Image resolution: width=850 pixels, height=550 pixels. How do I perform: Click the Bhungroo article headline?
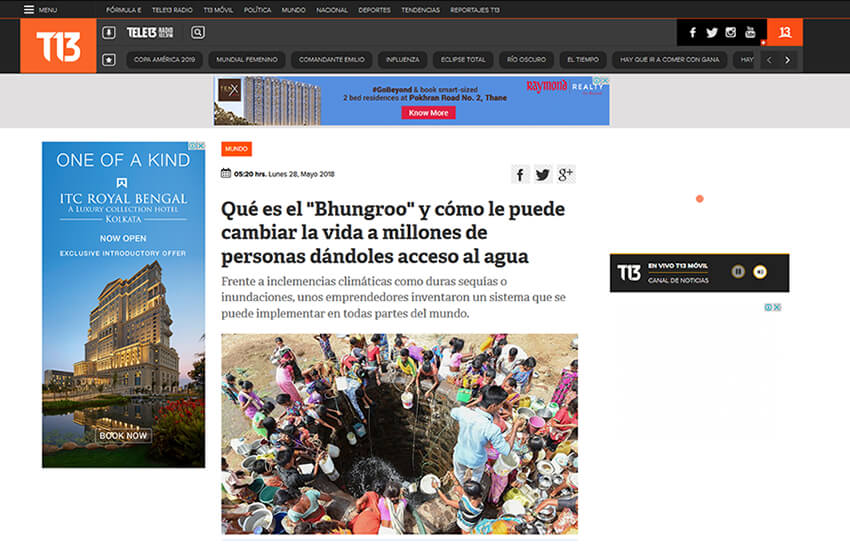[393, 232]
